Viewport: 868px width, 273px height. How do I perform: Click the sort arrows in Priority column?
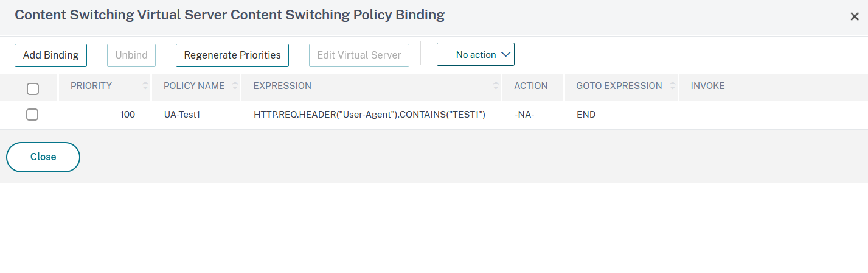point(145,87)
